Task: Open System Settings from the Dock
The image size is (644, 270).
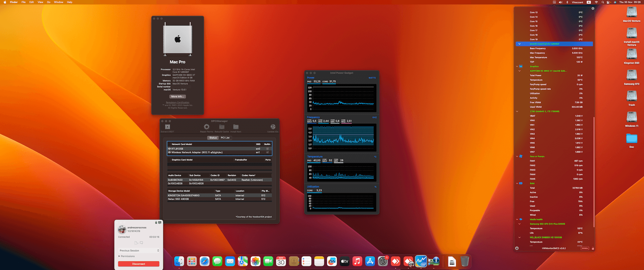Action: click(x=383, y=261)
